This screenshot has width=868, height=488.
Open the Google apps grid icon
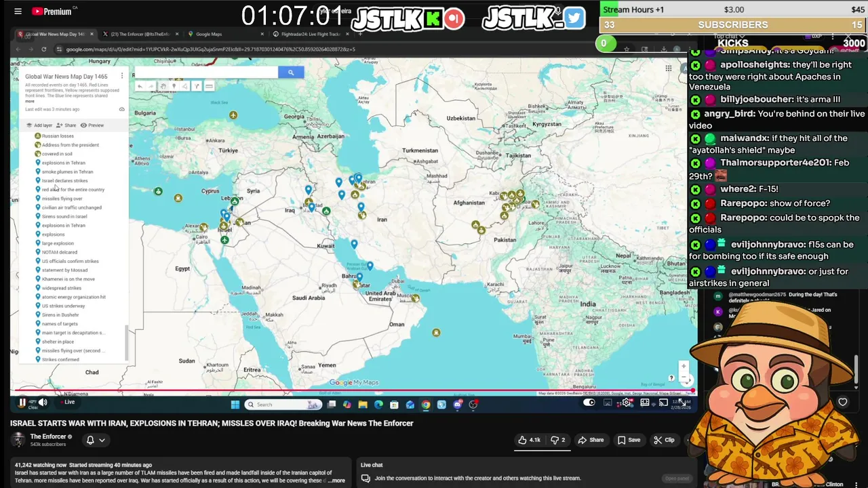[x=669, y=68]
